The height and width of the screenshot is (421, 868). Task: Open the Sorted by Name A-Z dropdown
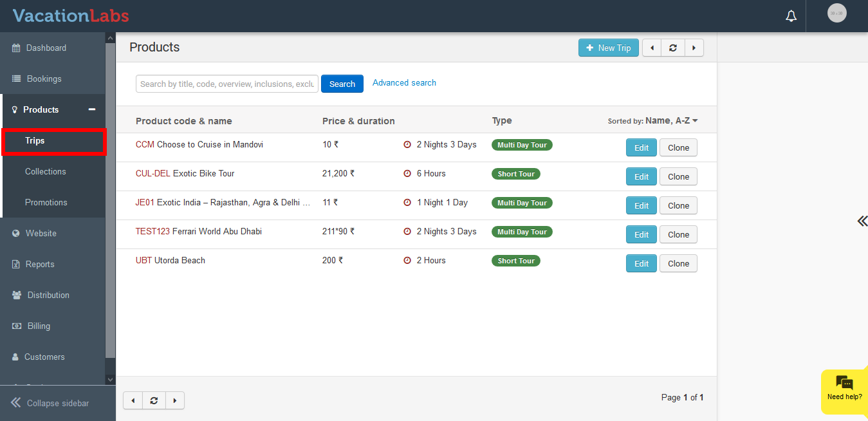[652, 120]
